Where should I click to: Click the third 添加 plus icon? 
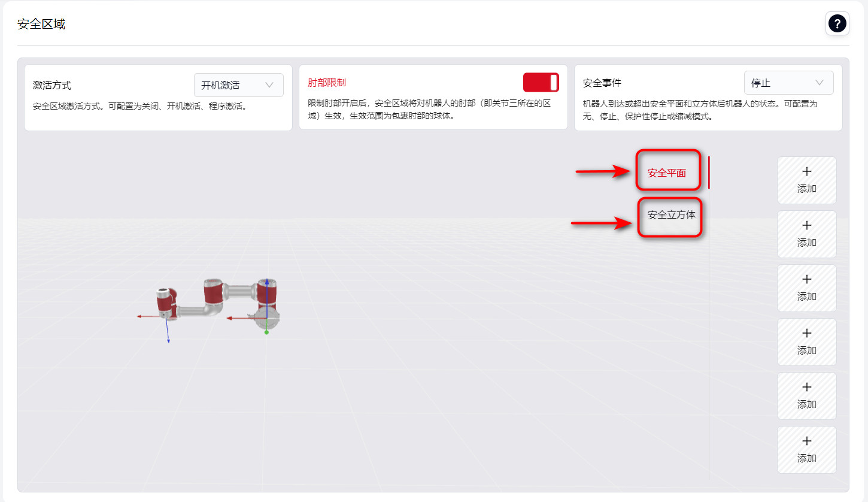pyautogui.click(x=806, y=280)
